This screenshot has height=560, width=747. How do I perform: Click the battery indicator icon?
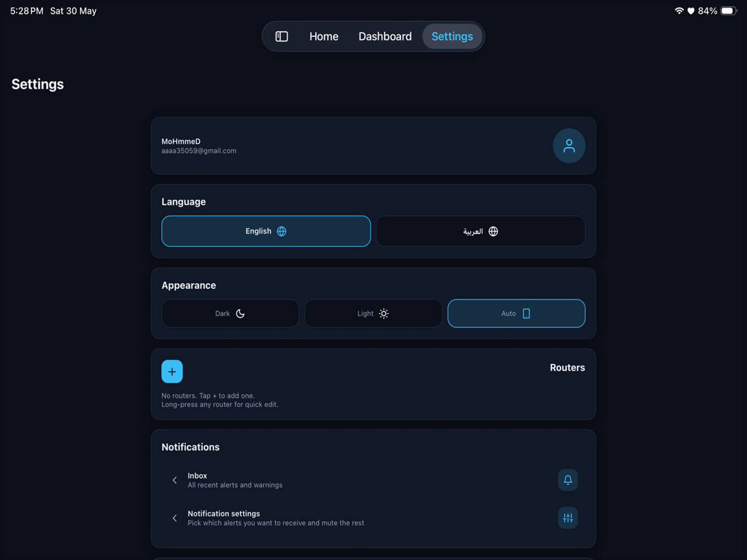(x=729, y=11)
